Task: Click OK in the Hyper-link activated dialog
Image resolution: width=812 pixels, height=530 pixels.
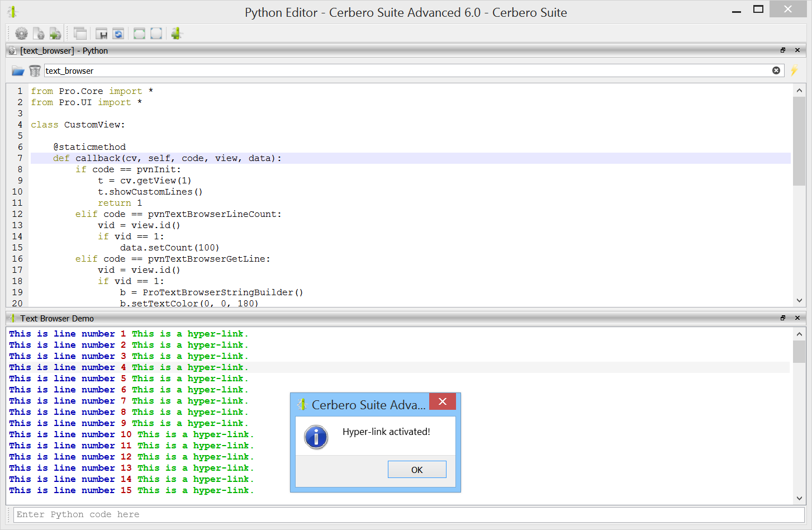Action: tap(417, 470)
